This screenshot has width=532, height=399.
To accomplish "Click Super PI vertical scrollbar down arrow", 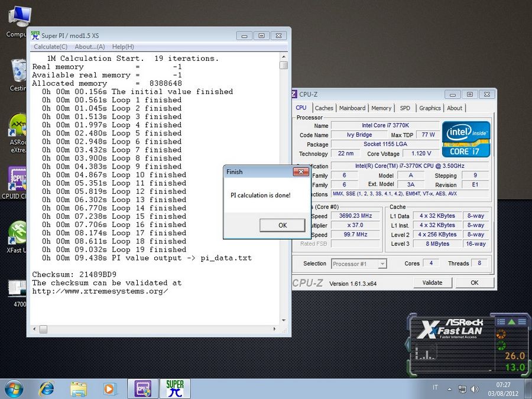I will [284, 320].
